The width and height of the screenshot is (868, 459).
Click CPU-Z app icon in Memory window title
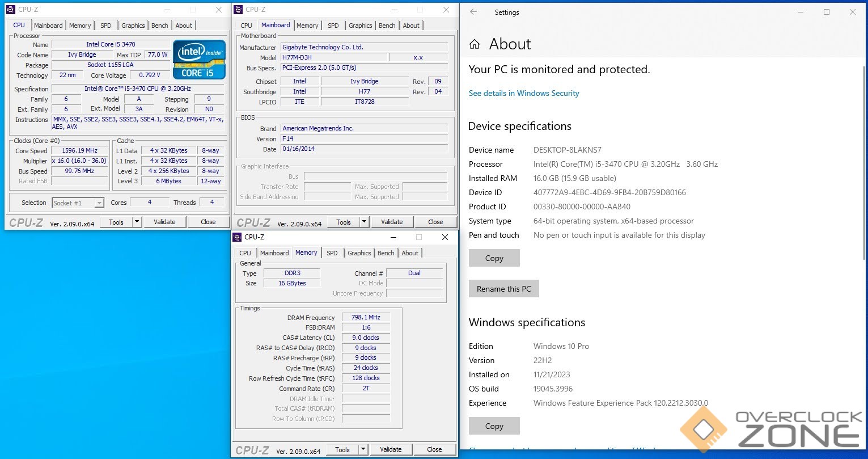tap(237, 237)
